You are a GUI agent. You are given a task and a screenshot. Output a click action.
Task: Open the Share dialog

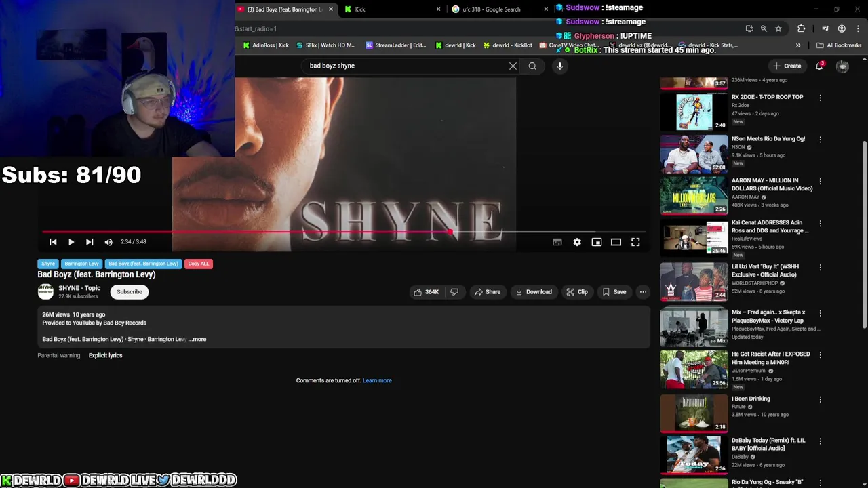[x=488, y=292]
